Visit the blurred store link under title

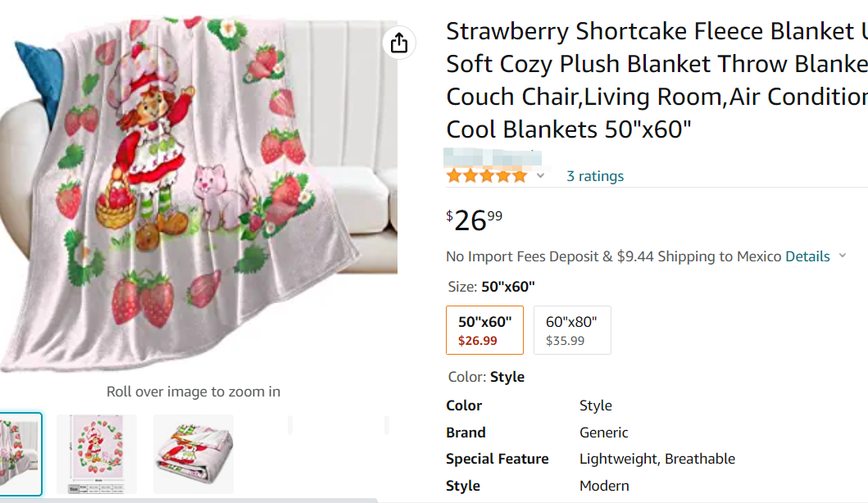pos(493,156)
